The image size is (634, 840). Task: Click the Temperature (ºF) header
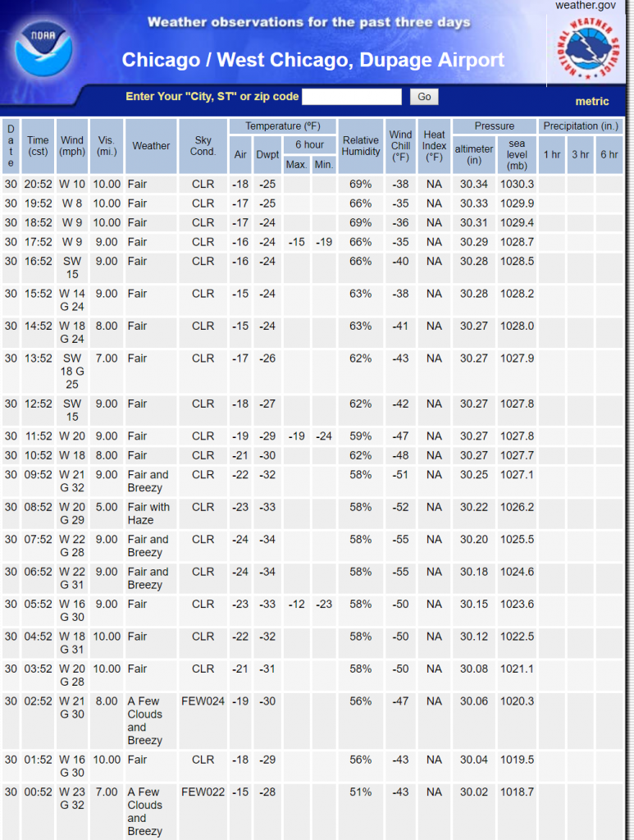pyautogui.click(x=283, y=126)
